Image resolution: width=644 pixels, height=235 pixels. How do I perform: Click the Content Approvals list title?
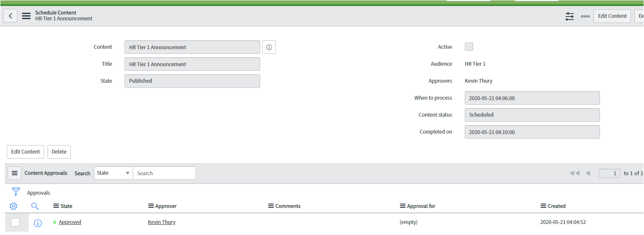coord(46,173)
